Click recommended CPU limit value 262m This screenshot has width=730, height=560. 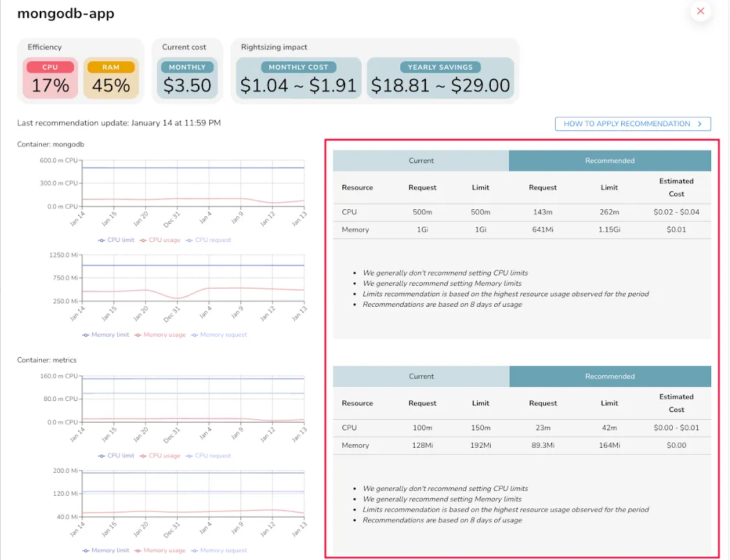(x=609, y=212)
